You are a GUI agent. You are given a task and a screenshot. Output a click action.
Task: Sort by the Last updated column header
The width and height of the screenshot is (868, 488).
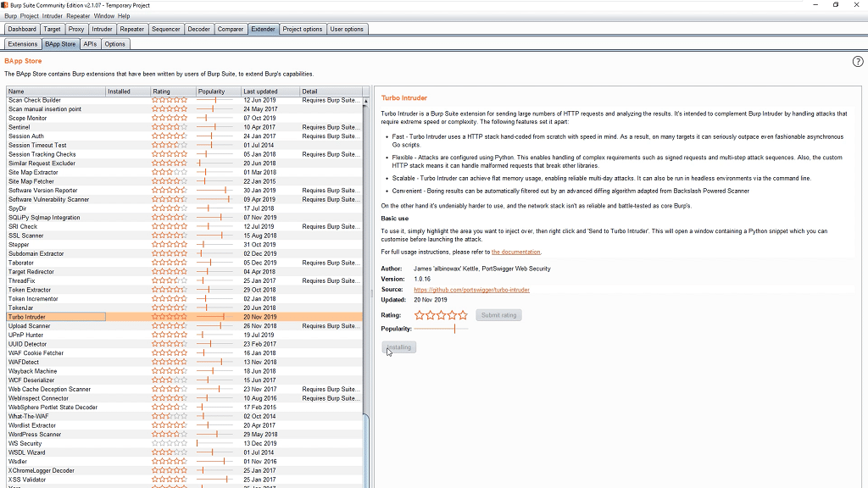(270, 91)
